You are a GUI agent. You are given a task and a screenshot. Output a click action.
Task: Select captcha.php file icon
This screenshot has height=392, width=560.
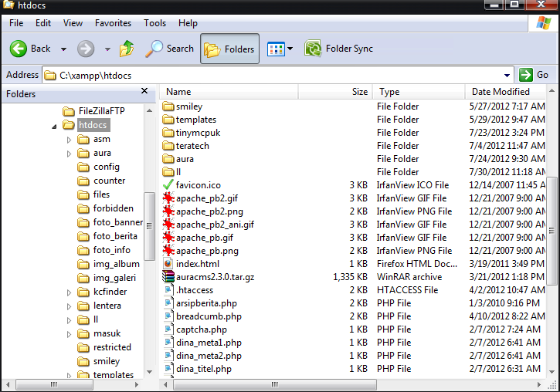click(x=168, y=329)
